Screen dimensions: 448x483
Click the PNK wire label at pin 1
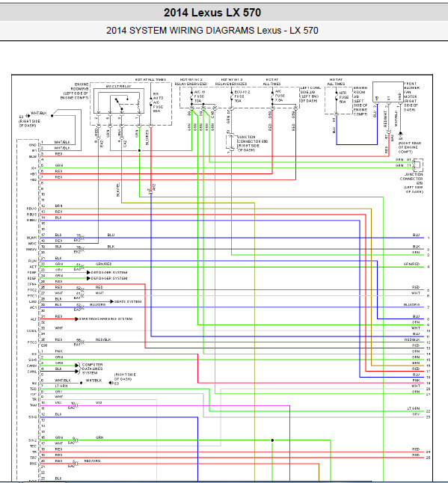coord(58,351)
